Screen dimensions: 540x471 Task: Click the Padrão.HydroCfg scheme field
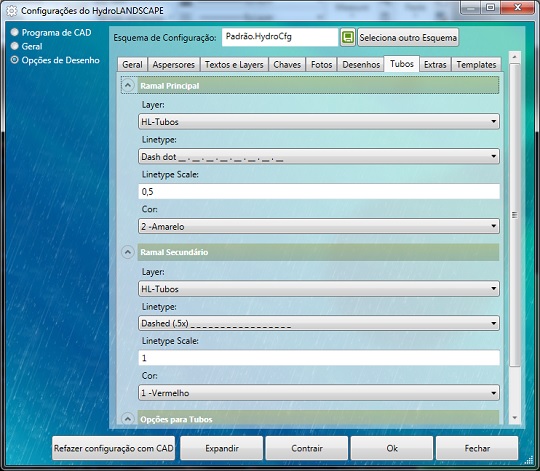tap(280, 37)
